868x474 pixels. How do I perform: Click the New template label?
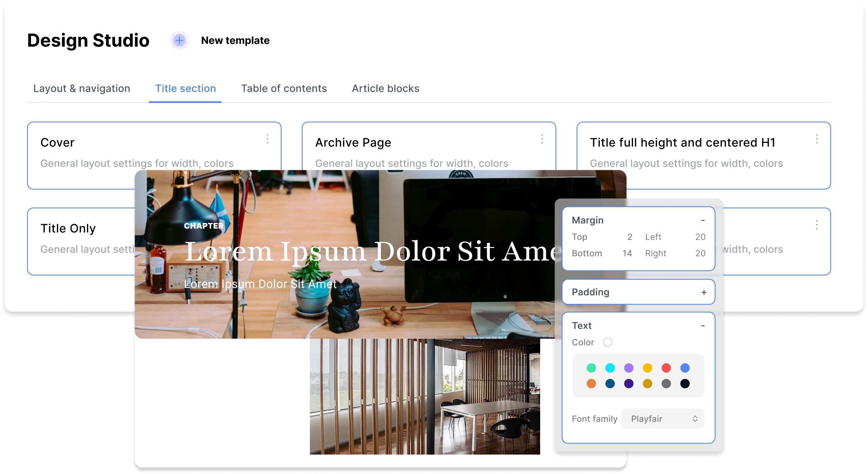[x=235, y=40]
